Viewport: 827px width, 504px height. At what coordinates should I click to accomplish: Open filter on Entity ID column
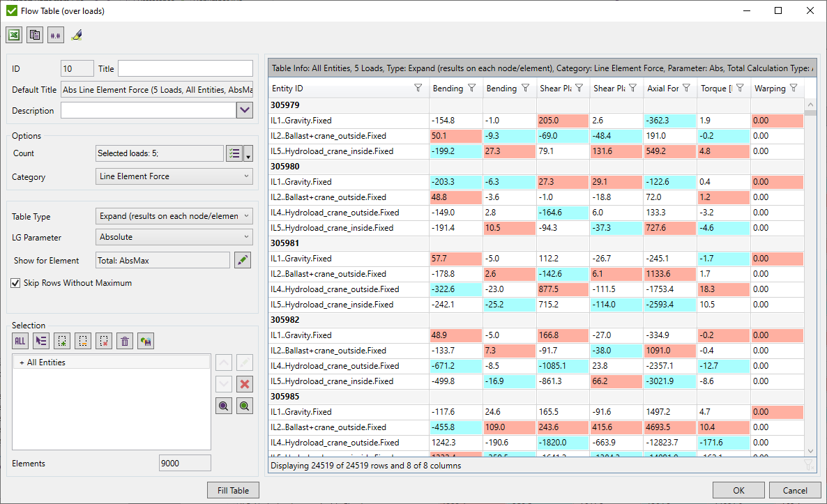point(418,89)
